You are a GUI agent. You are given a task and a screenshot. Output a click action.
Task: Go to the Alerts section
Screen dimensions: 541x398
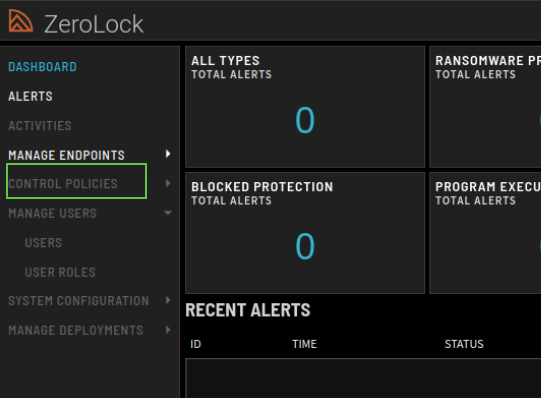point(30,96)
